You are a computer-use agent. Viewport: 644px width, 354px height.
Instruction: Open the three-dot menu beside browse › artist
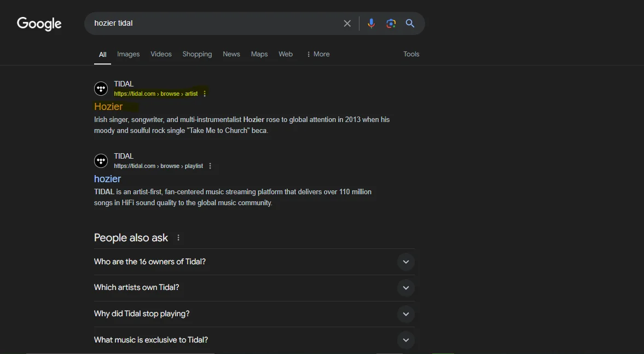coord(205,94)
